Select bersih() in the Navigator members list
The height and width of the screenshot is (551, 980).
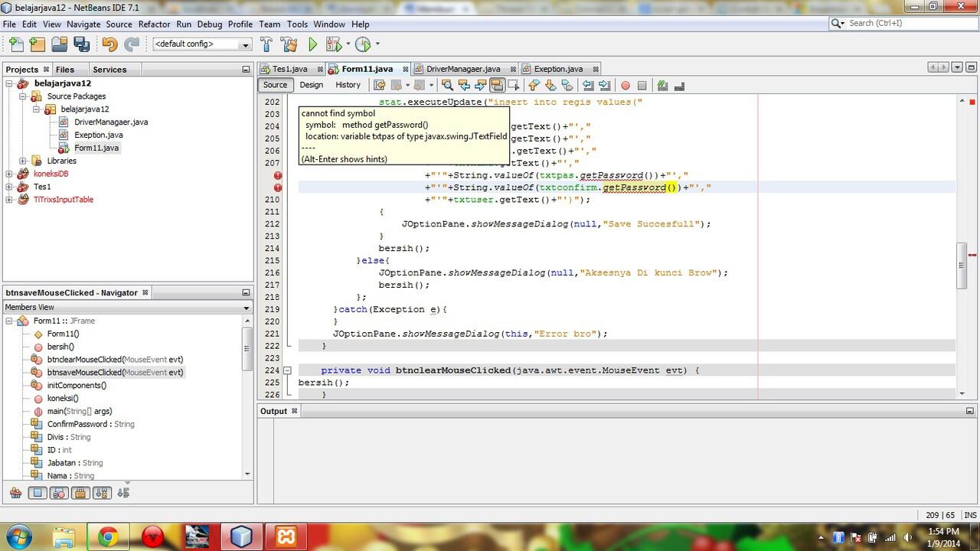(60, 346)
